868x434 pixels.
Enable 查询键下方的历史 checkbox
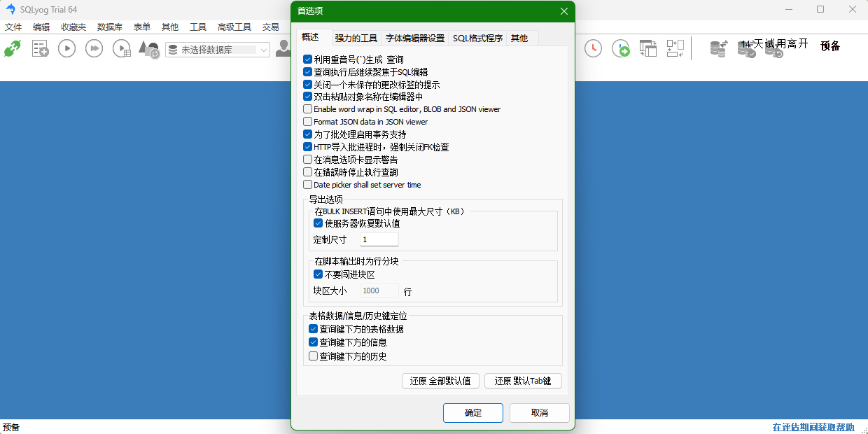(314, 356)
